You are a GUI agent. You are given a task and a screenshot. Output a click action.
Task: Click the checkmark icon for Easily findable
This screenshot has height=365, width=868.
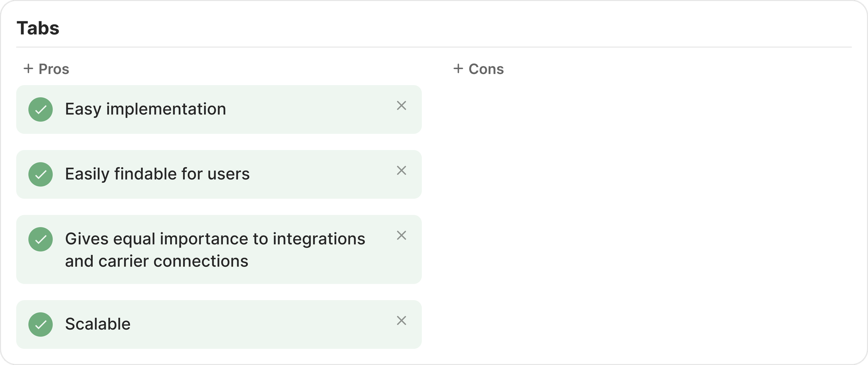pos(41,174)
